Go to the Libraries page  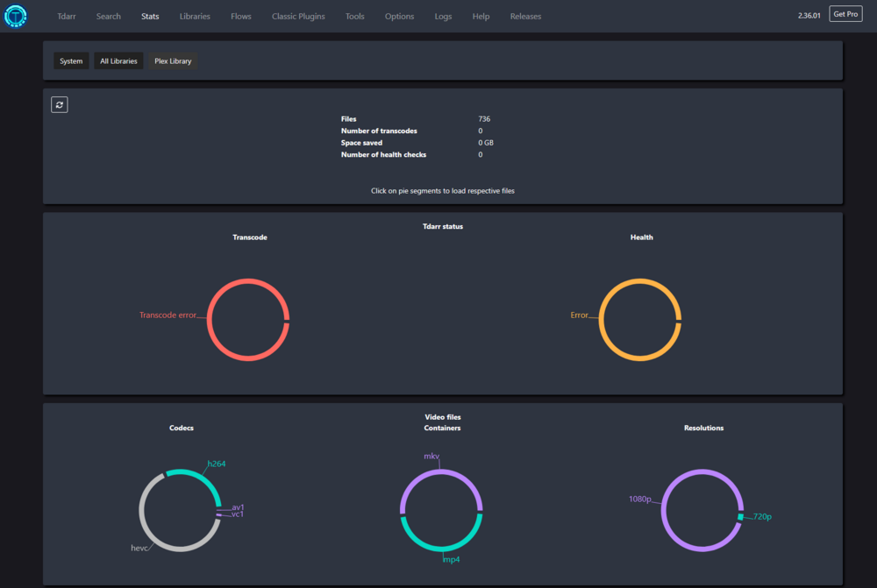pos(195,16)
